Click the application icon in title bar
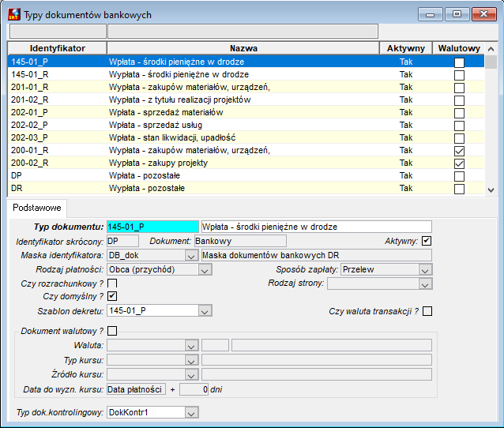This screenshot has width=504, height=428. pos(14,14)
